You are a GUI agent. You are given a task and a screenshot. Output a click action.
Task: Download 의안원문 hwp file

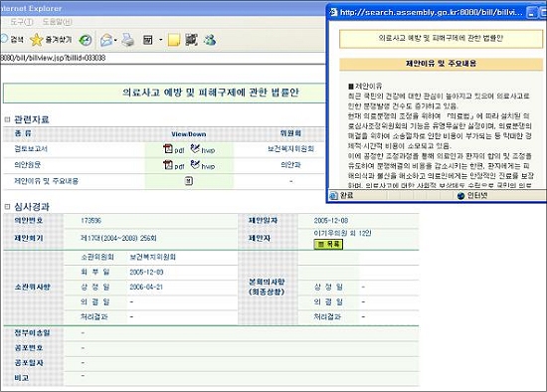pyautogui.click(x=203, y=165)
